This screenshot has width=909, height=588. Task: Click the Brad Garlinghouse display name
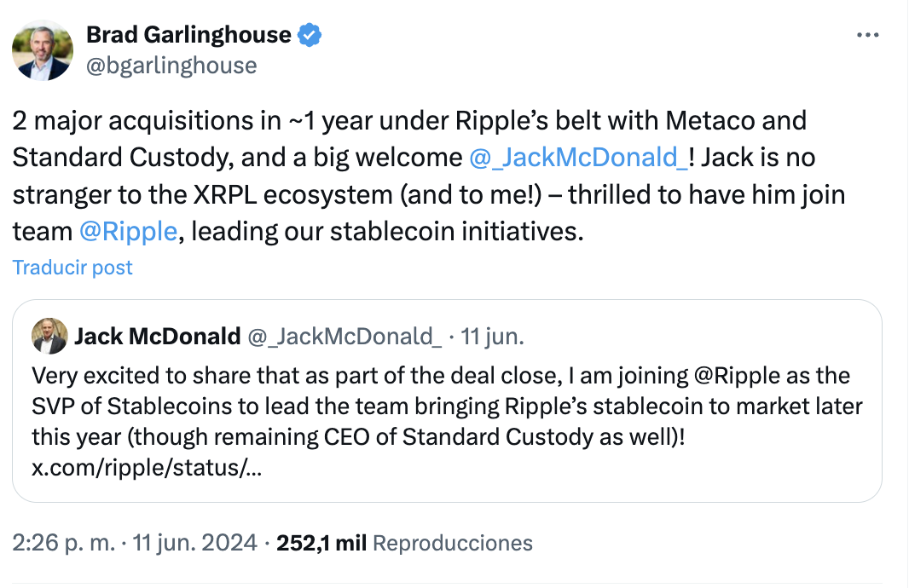point(188,35)
